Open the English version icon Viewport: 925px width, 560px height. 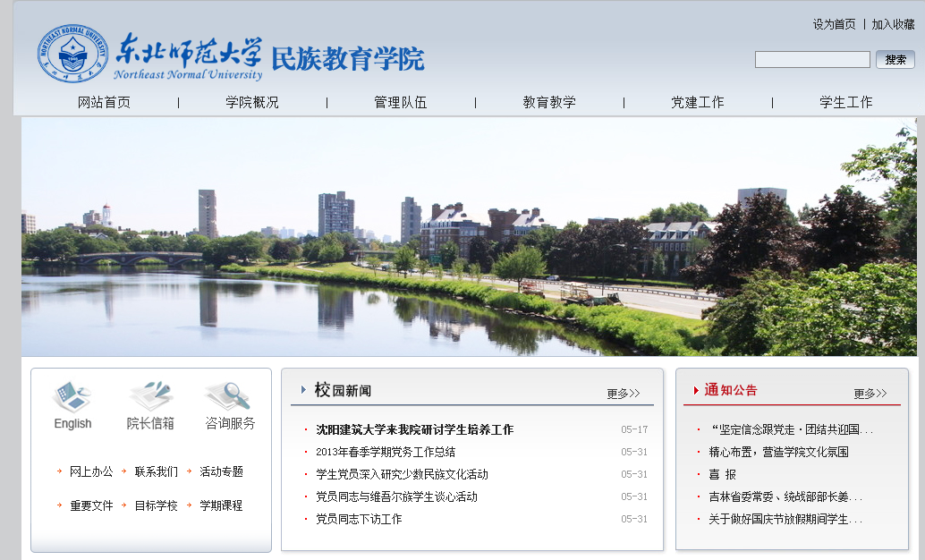click(x=72, y=396)
